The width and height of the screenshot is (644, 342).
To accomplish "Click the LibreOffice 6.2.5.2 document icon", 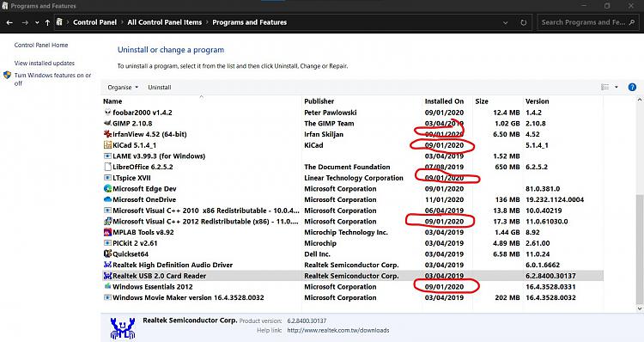I will 107,167.
